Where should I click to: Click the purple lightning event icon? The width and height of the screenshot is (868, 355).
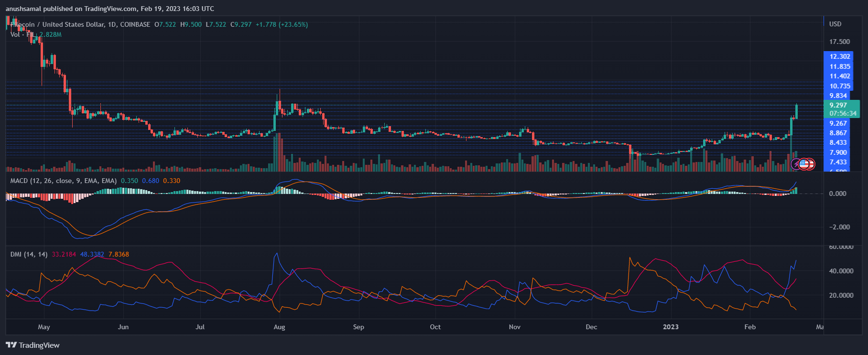coord(796,164)
